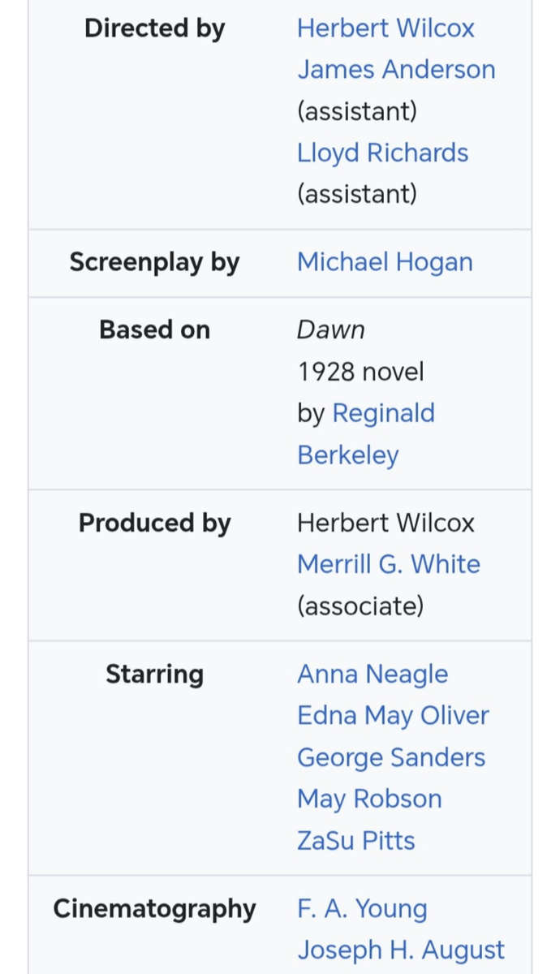
Task: Open the Herbert Wilcox link under Directed by
Action: (386, 28)
